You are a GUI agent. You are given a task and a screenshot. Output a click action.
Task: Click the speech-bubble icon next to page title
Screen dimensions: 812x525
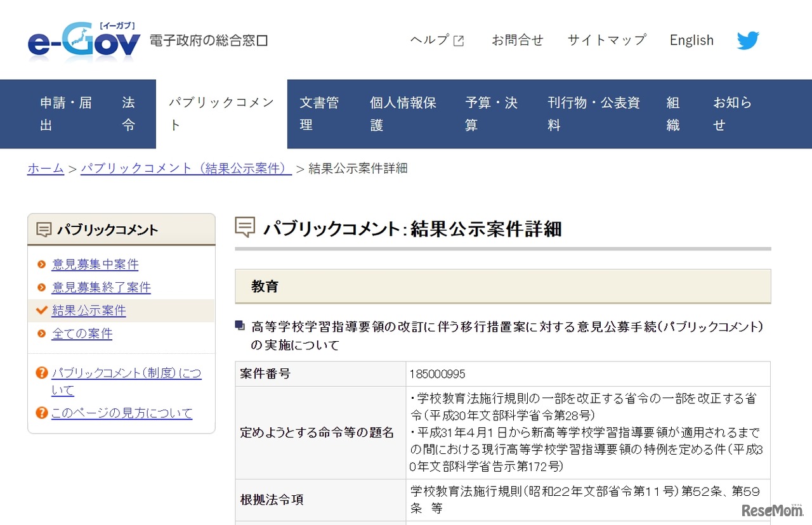pos(244,227)
